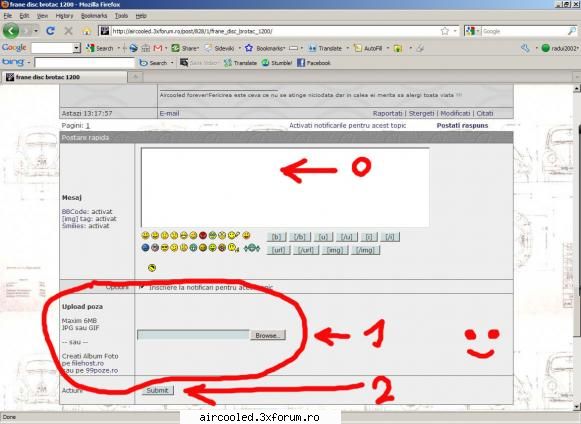The width and height of the screenshot is (581, 424).
Task: Open the search engine selector dropdown
Action: point(478,31)
